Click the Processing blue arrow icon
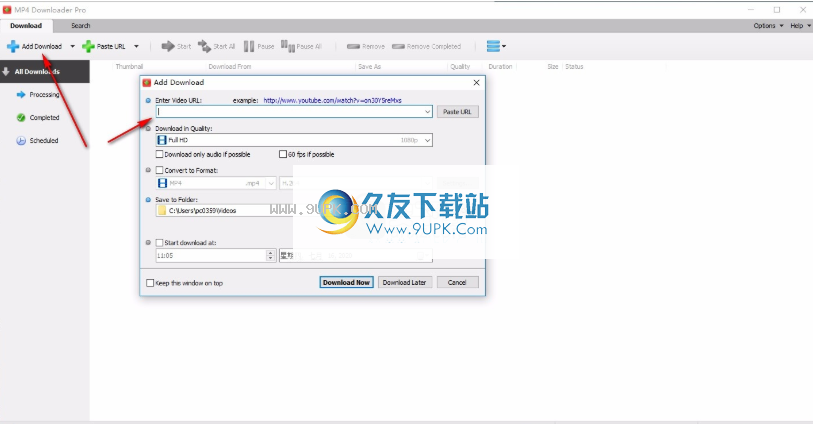 [21, 95]
